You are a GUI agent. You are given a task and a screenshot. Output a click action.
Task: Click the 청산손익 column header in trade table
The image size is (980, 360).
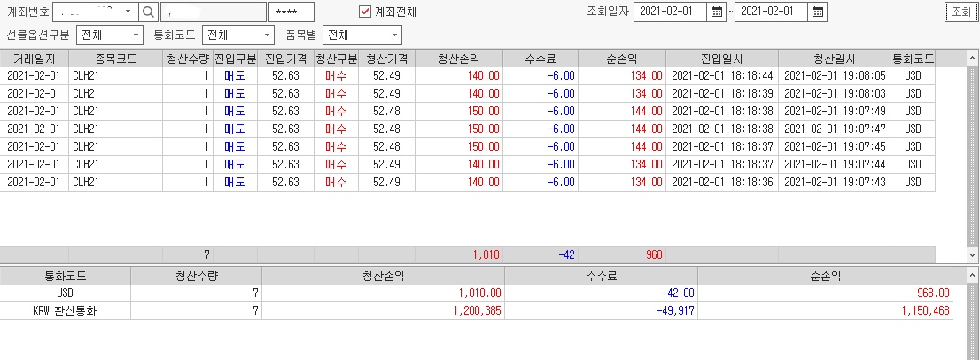(x=458, y=59)
